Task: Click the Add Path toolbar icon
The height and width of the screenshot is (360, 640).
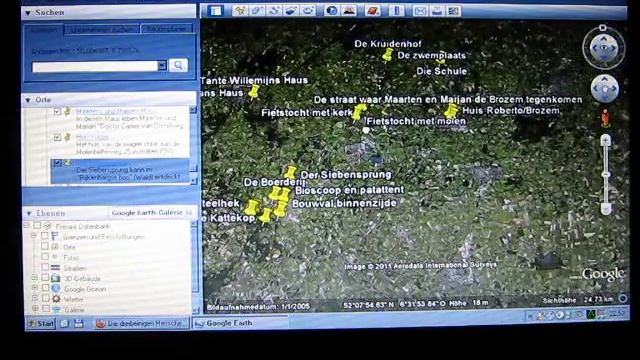Action: point(273,11)
